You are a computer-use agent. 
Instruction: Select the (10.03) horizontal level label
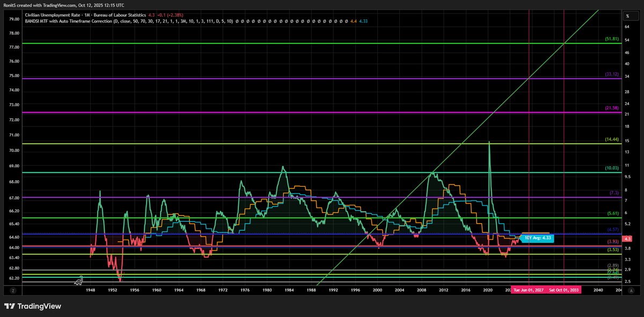click(x=612, y=168)
